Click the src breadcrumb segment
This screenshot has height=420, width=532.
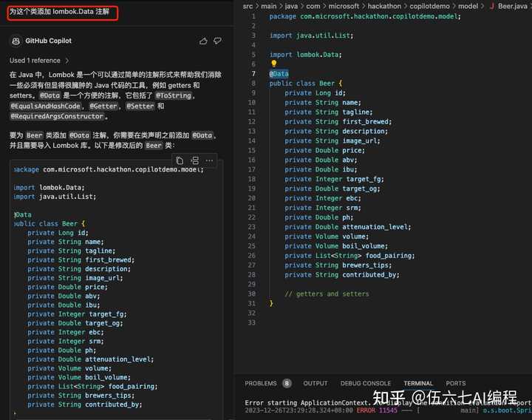click(x=248, y=6)
